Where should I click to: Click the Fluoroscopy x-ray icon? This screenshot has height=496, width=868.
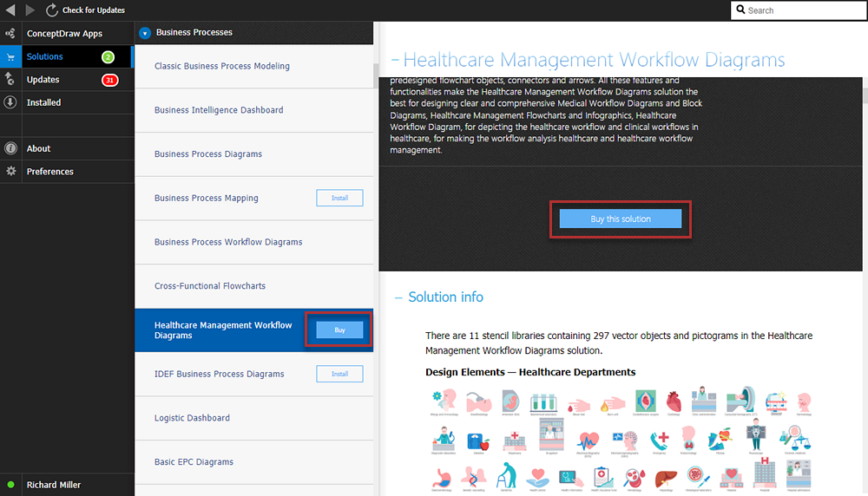756,436
